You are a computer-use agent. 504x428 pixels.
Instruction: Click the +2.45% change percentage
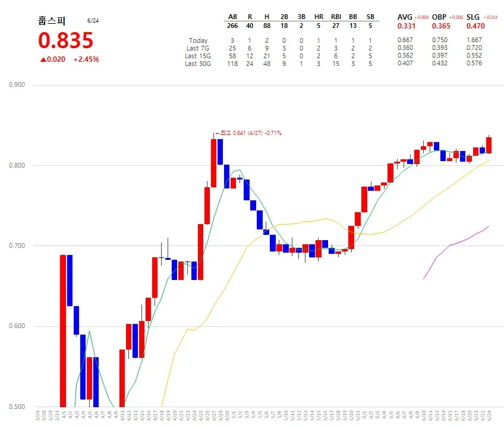86,59
